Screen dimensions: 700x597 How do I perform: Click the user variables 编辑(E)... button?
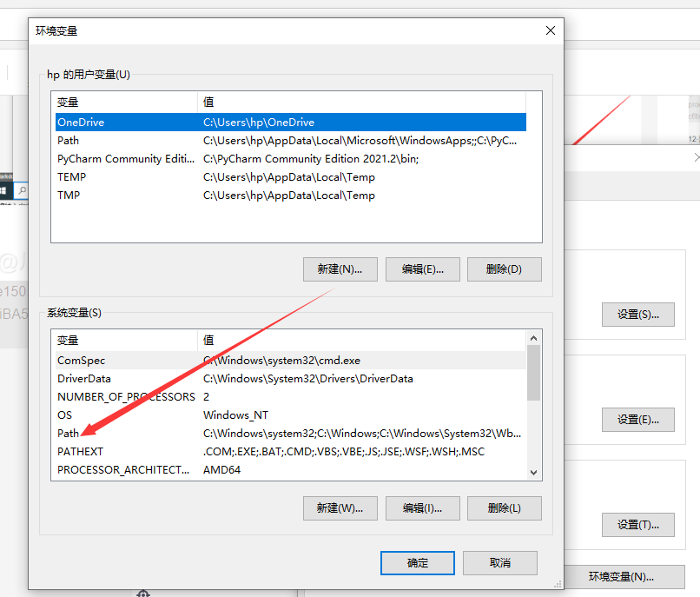[x=422, y=269]
